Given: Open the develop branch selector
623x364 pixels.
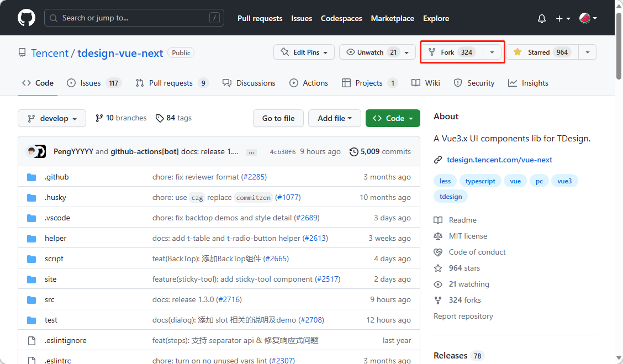Looking at the screenshot, I should pyautogui.click(x=52, y=118).
